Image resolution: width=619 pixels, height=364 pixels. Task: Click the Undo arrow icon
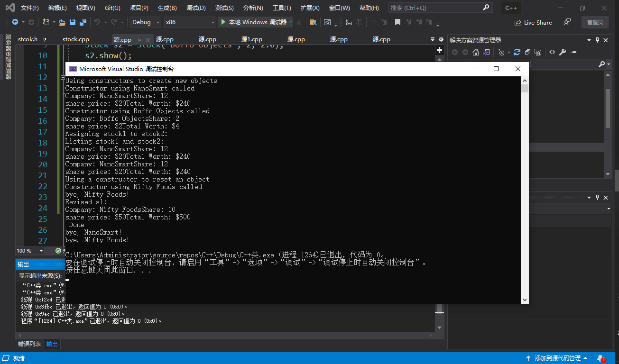point(97,22)
